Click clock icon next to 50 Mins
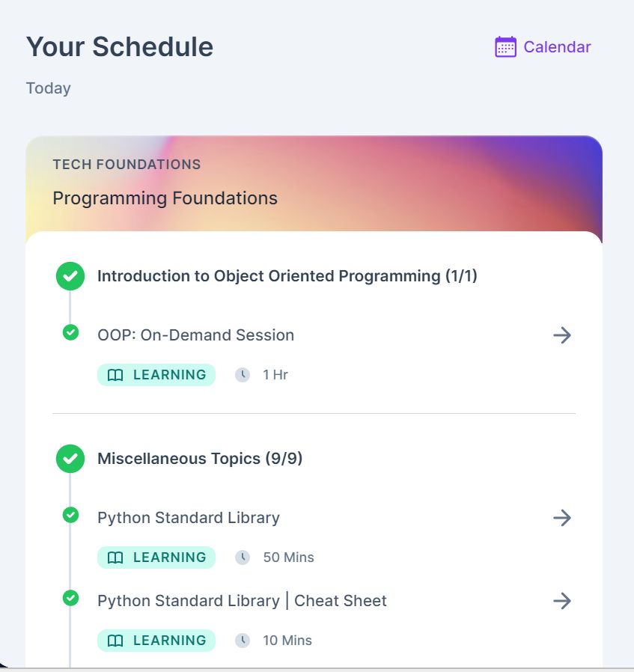This screenshot has height=672, width=634. pyautogui.click(x=243, y=558)
